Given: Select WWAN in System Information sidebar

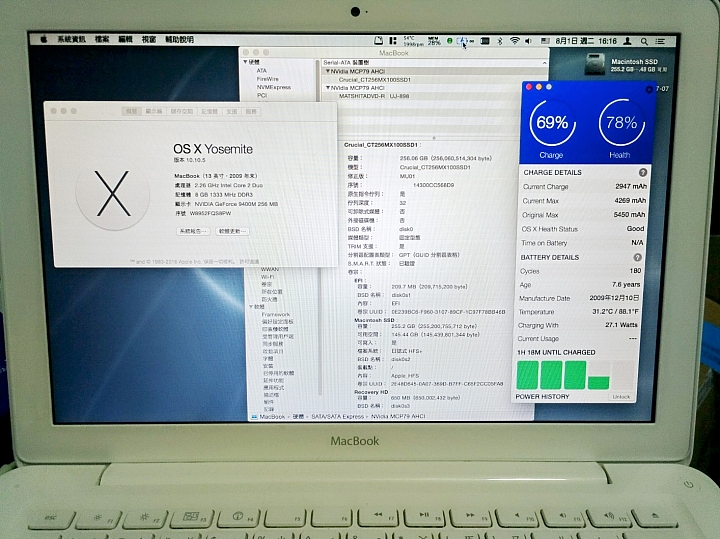Looking at the screenshot, I should pos(270,270).
